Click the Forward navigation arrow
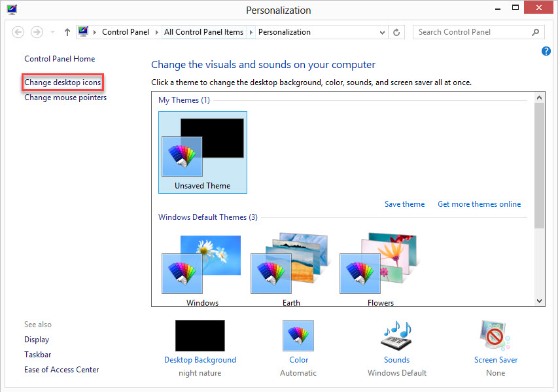 point(37,32)
